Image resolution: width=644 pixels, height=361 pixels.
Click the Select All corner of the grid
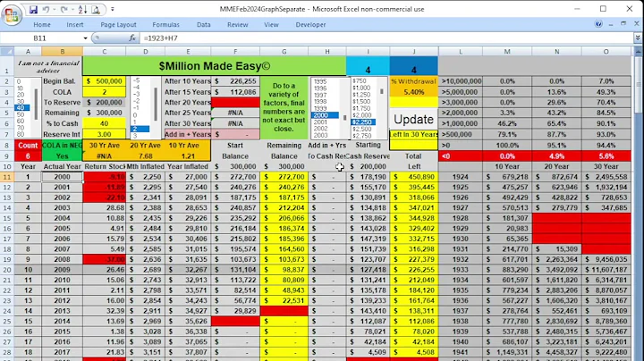point(7,51)
